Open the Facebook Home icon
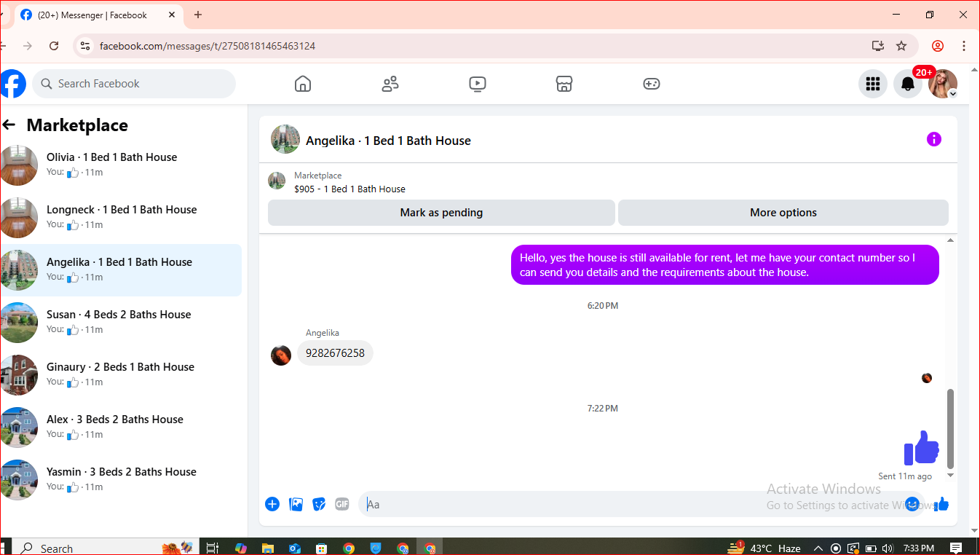 click(x=303, y=84)
